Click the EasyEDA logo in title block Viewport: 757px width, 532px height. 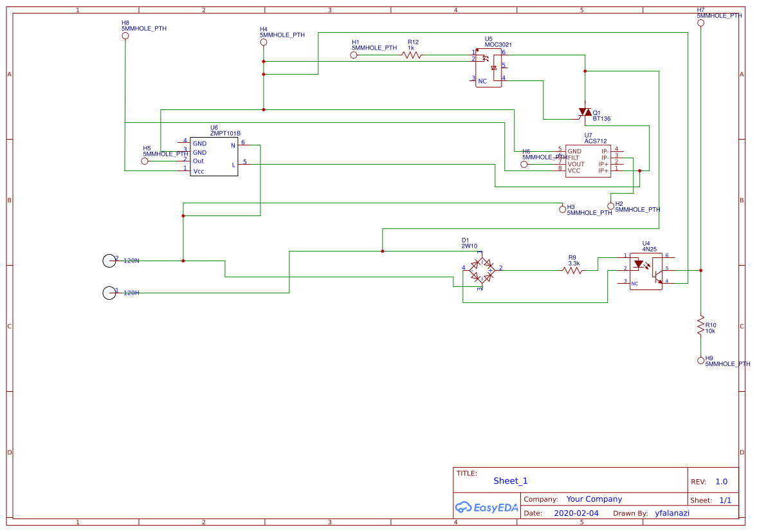click(x=486, y=508)
